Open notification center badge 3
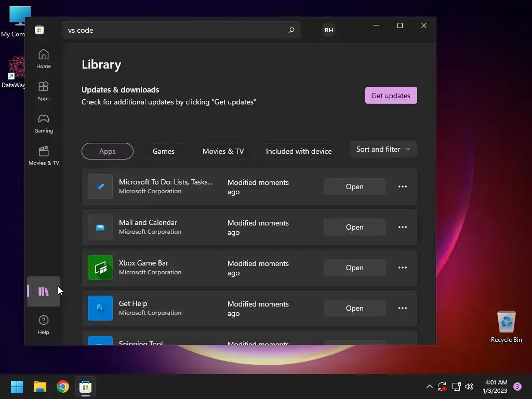Viewport: 532px width, 399px height. coord(517,387)
